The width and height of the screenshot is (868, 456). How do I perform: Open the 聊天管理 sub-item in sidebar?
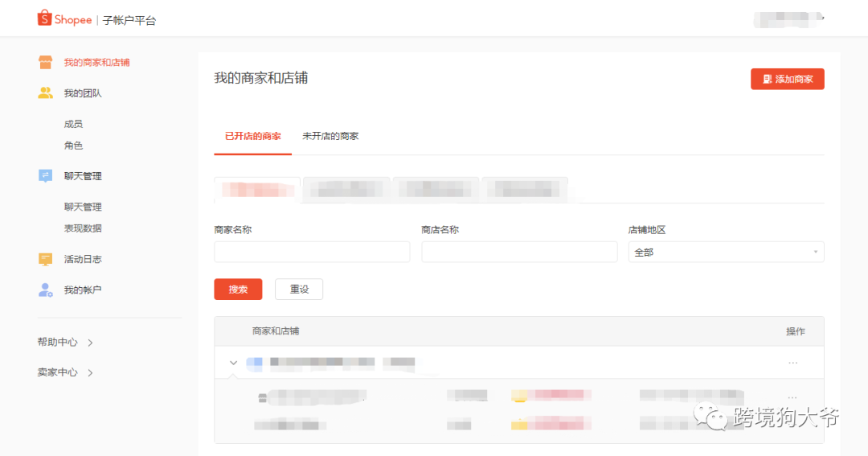point(83,207)
